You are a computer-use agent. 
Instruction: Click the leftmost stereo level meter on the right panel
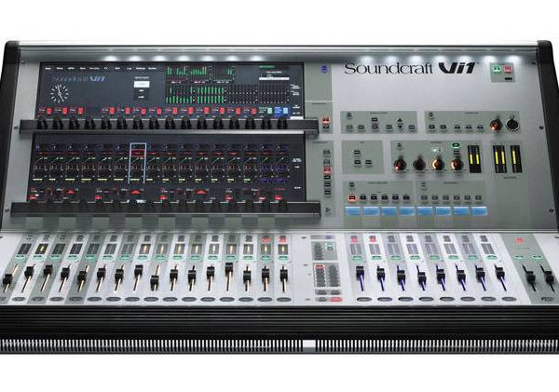474,159
